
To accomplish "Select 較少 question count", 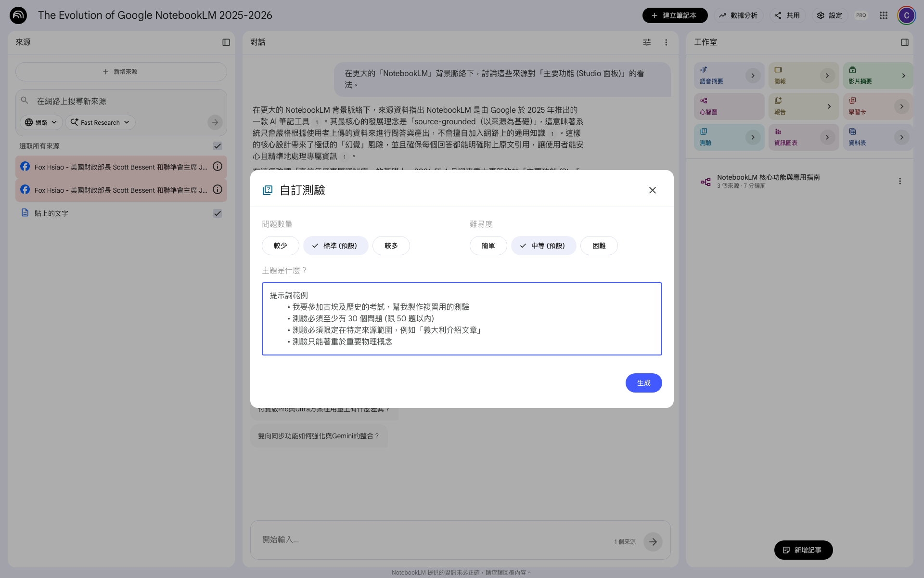I will point(281,246).
